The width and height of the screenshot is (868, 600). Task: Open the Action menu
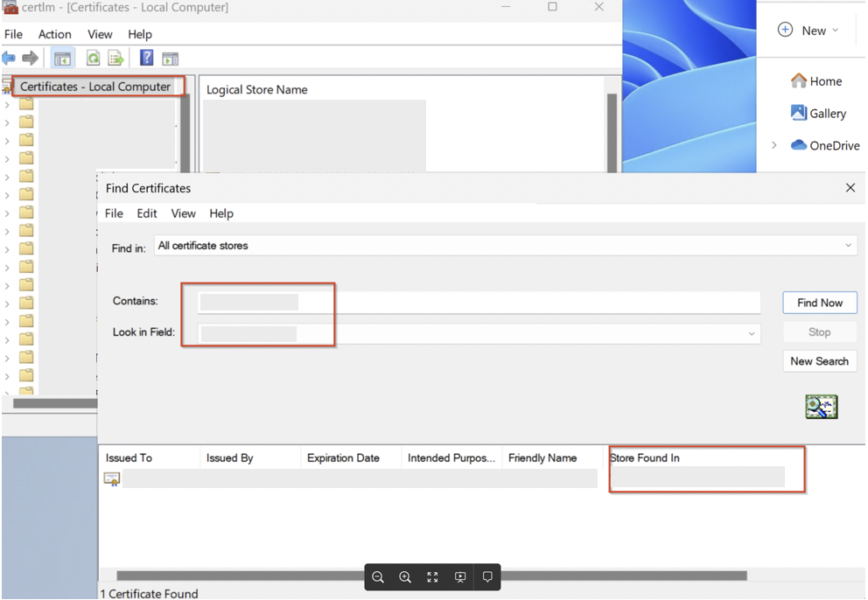point(54,34)
